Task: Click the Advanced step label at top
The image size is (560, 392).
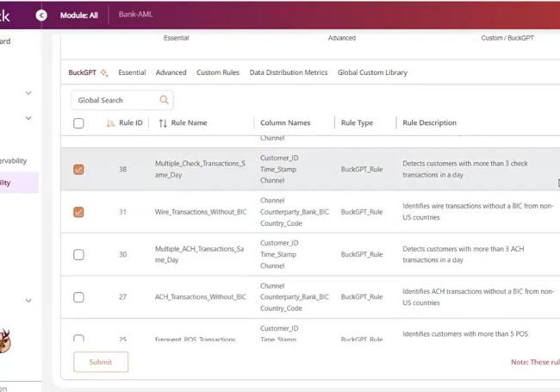Action: click(342, 38)
